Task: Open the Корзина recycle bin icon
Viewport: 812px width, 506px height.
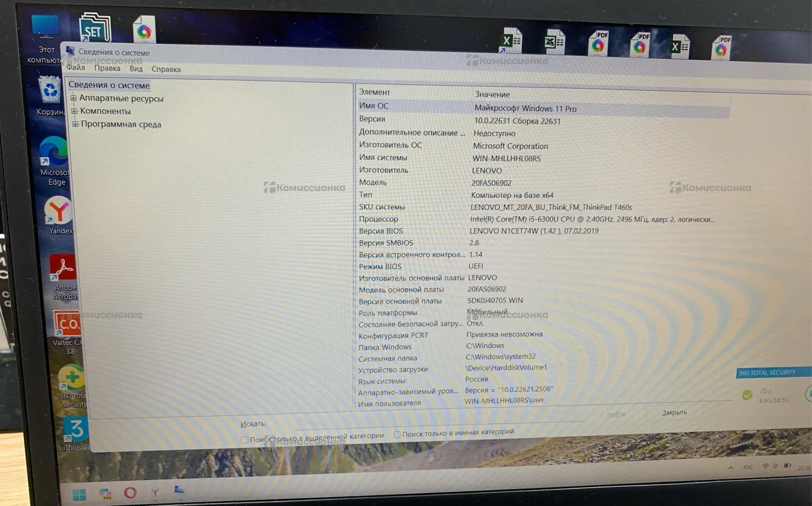Action: [50, 96]
